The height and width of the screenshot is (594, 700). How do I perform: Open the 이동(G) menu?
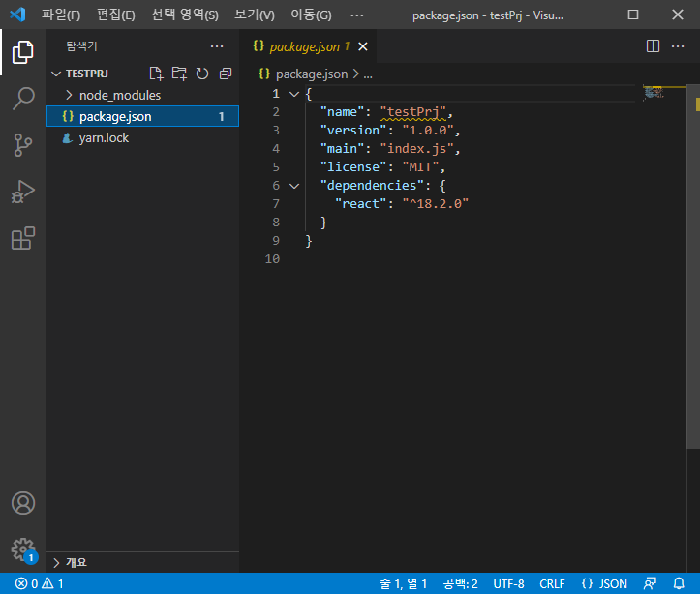pos(311,15)
